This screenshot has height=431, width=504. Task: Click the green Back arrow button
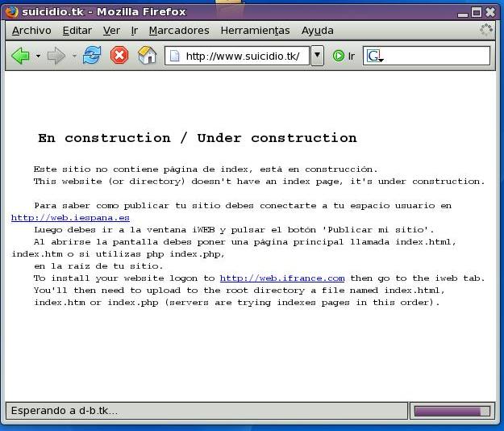coord(20,56)
